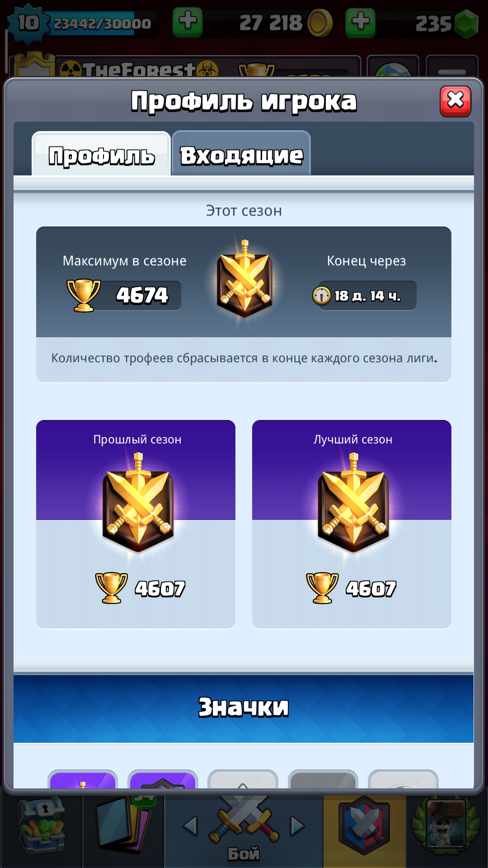This screenshot has height=868, width=488.
Task: Tap the experience progress bar 23442/30000
Action: tap(102, 24)
